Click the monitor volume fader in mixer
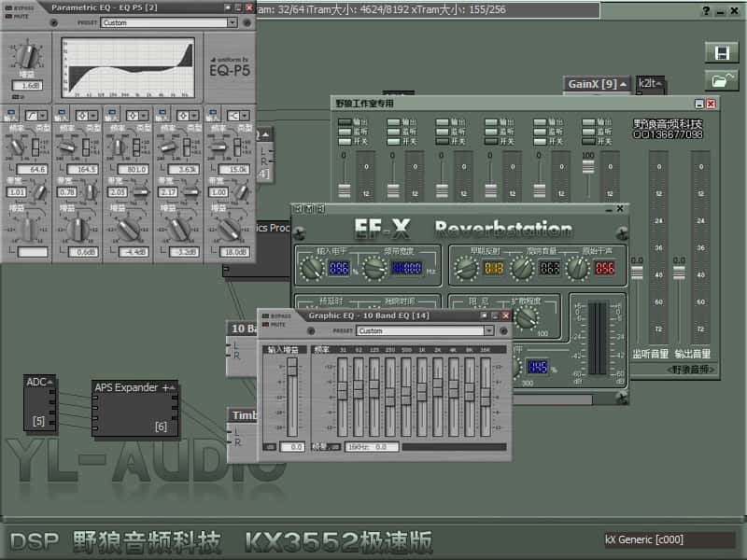This screenshot has height=560, width=747. [637, 273]
